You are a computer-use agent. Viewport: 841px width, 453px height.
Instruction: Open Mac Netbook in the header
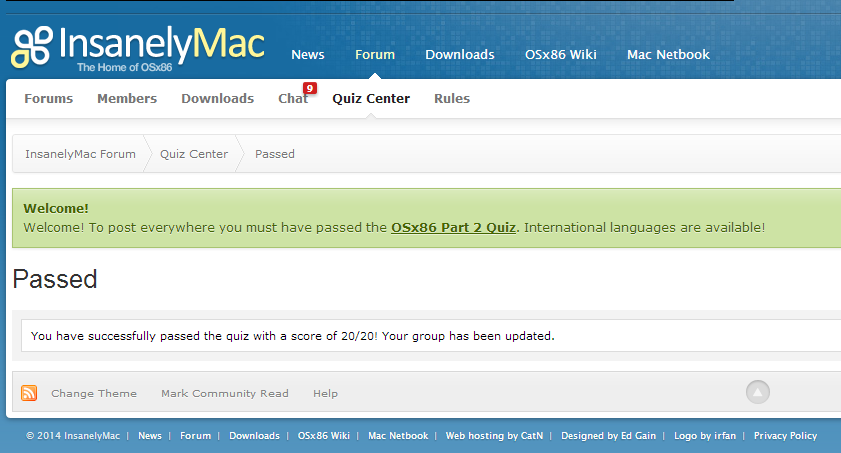pyautogui.click(x=668, y=55)
